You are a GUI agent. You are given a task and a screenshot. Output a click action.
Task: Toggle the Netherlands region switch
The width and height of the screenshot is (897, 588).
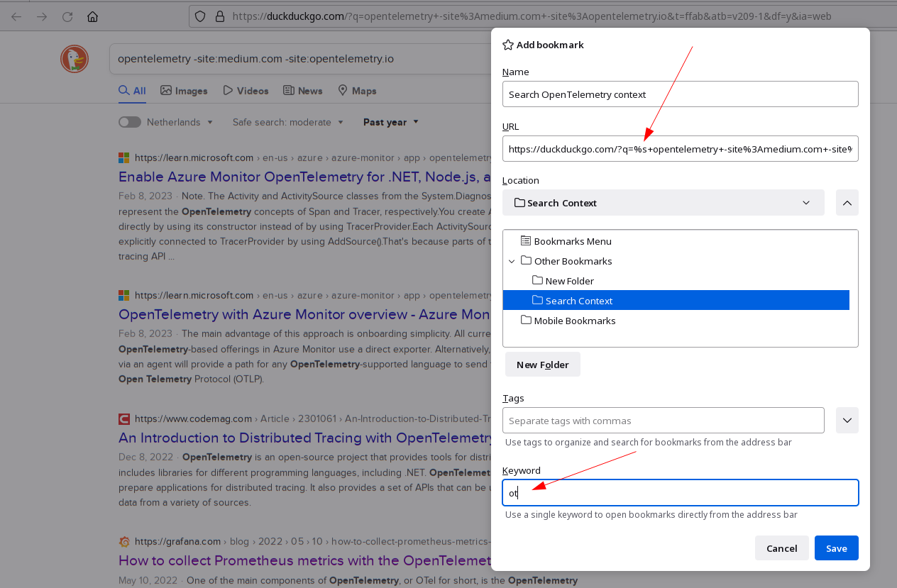[130, 122]
